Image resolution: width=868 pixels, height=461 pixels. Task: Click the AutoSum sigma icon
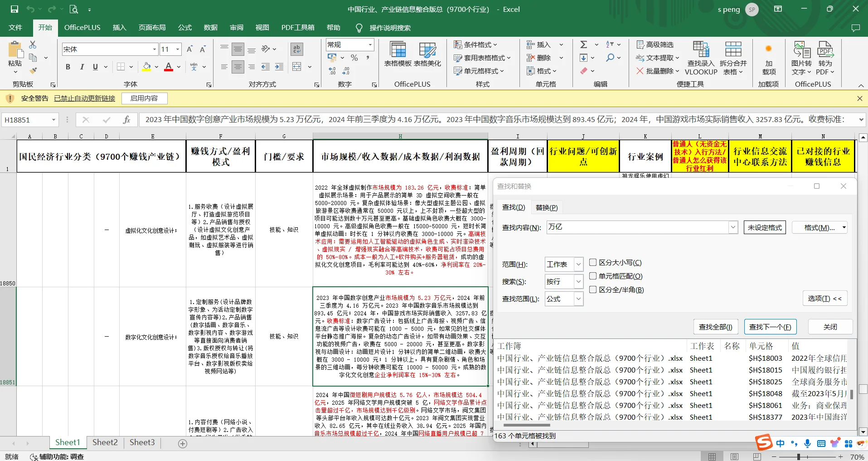pos(584,44)
